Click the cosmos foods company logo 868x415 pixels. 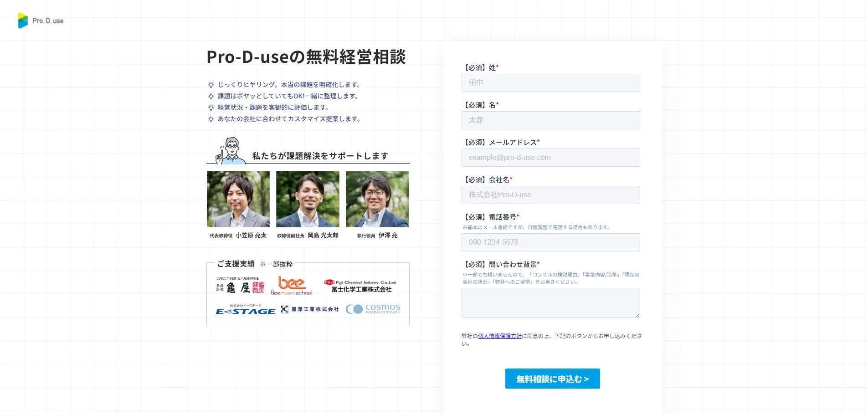[x=373, y=309]
